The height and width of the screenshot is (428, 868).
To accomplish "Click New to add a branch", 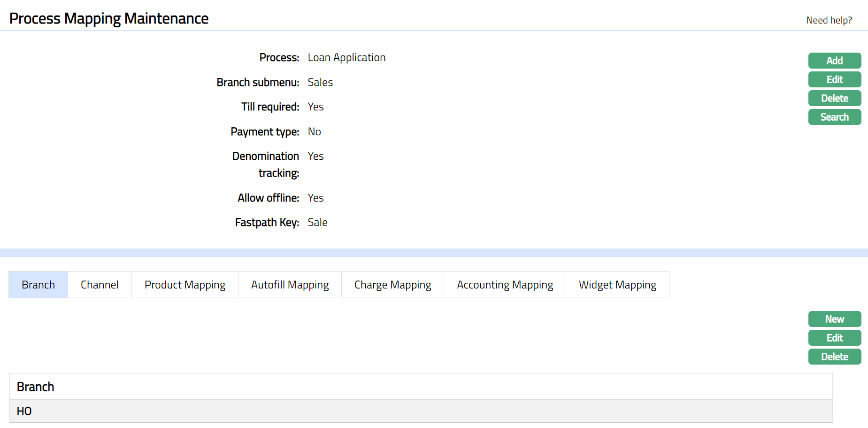I will tap(834, 319).
